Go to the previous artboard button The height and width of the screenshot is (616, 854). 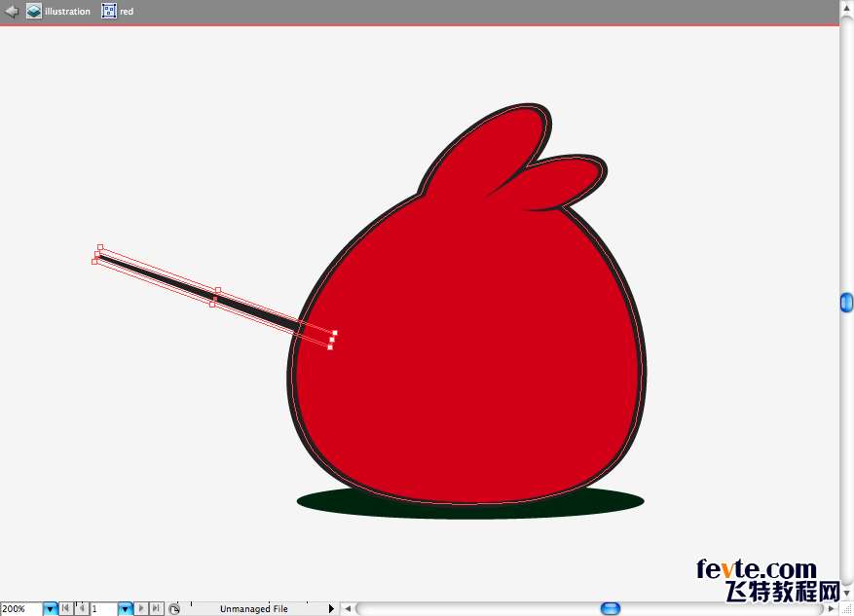tap(82, 609)
